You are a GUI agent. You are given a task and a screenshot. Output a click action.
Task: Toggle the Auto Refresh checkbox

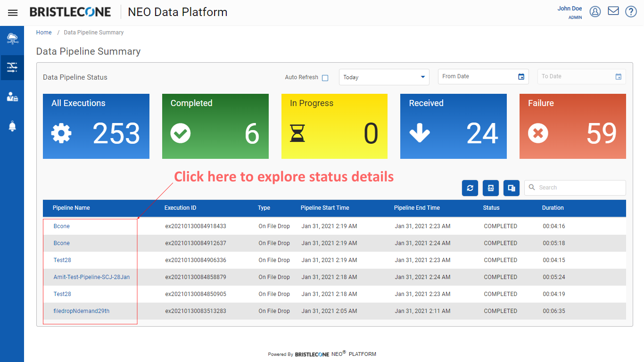(x=325, y=78)
